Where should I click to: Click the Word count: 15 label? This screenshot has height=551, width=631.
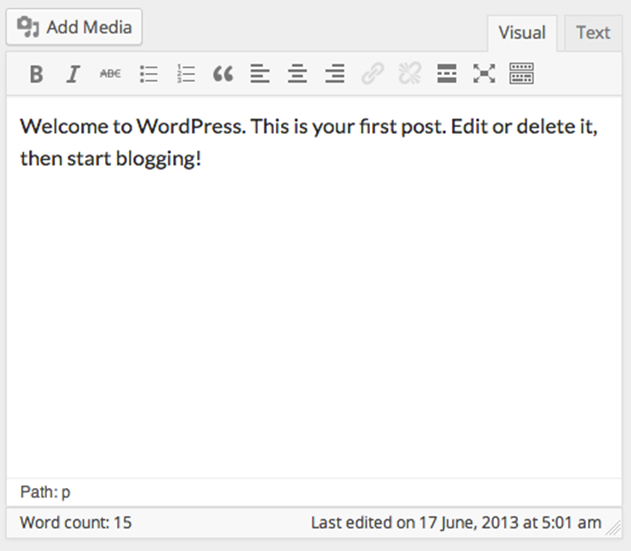click(x=76, y=522)
